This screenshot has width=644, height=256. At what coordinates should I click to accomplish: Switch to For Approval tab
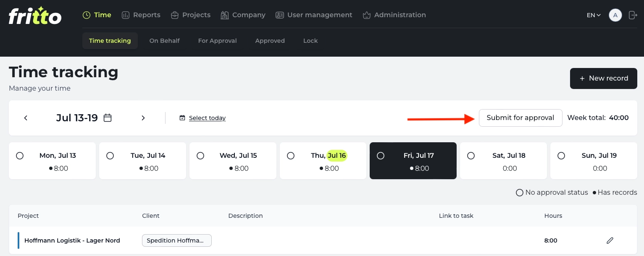pos(218,41)
